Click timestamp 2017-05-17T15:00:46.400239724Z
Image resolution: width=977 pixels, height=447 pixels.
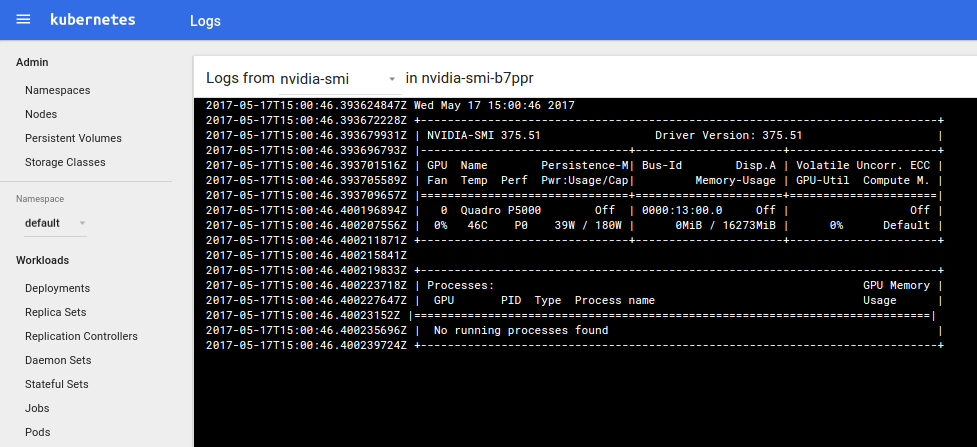pos(307,345)
